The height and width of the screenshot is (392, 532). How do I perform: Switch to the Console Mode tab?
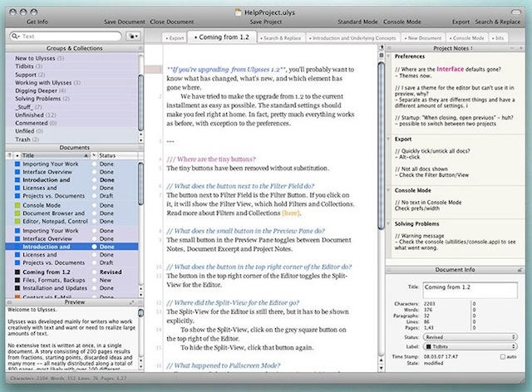[x=467, y=38]
